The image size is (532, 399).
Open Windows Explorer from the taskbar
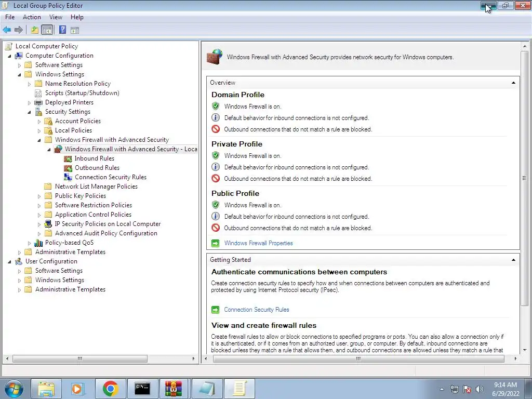tap(46, 389)
